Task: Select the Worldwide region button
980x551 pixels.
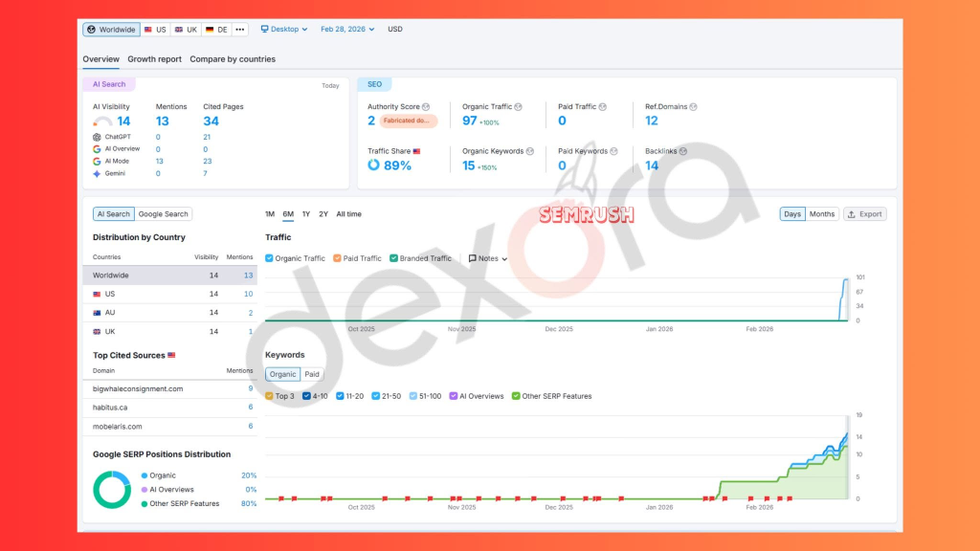Action: coord(111,30)
